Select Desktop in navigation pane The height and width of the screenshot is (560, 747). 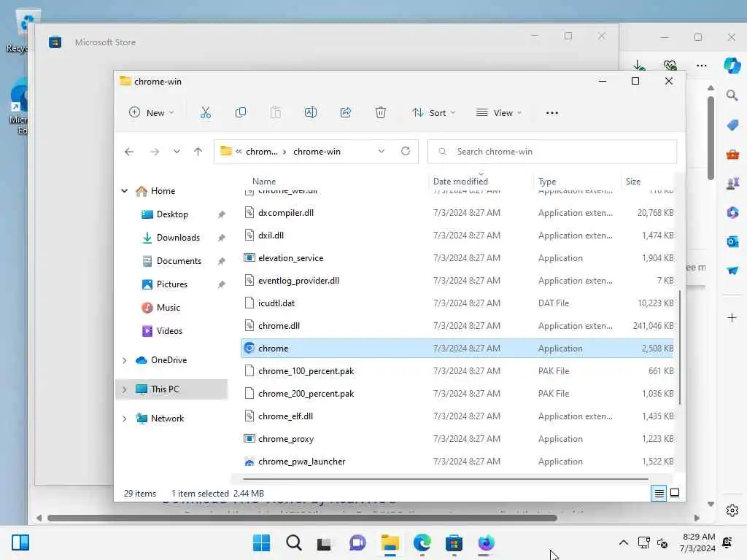pos(172,214)
